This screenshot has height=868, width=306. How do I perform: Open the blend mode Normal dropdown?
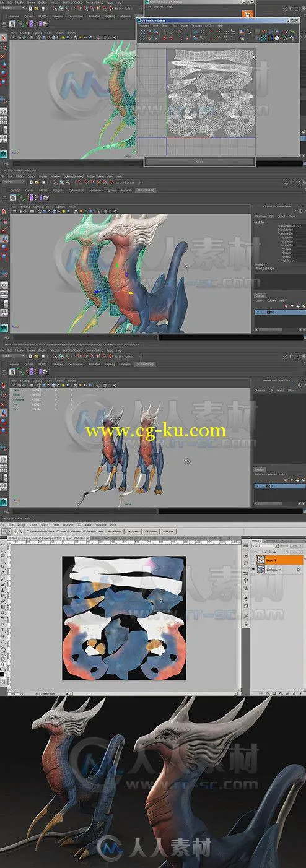(264, 546)
